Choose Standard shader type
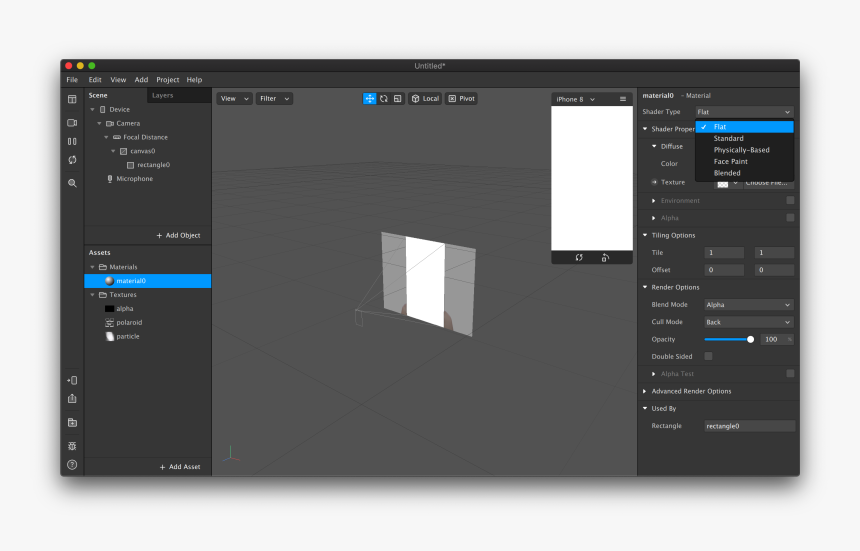The width and height of the screenshot is (860, 551). [744, 139]
